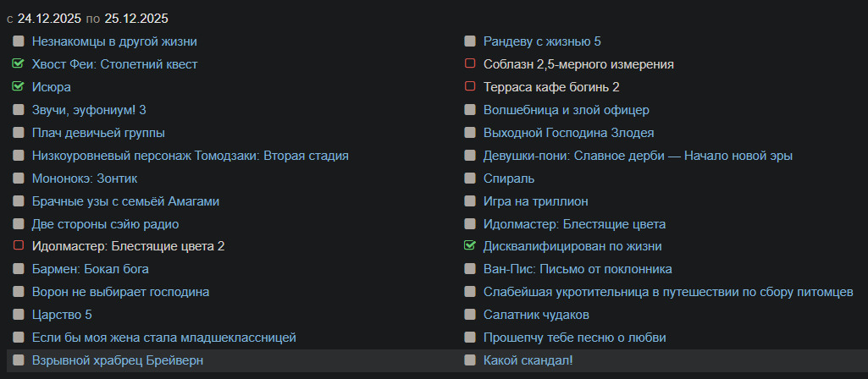Tick the checkbox next to Спираль
The image size is (868, 379).
point(470,178)
